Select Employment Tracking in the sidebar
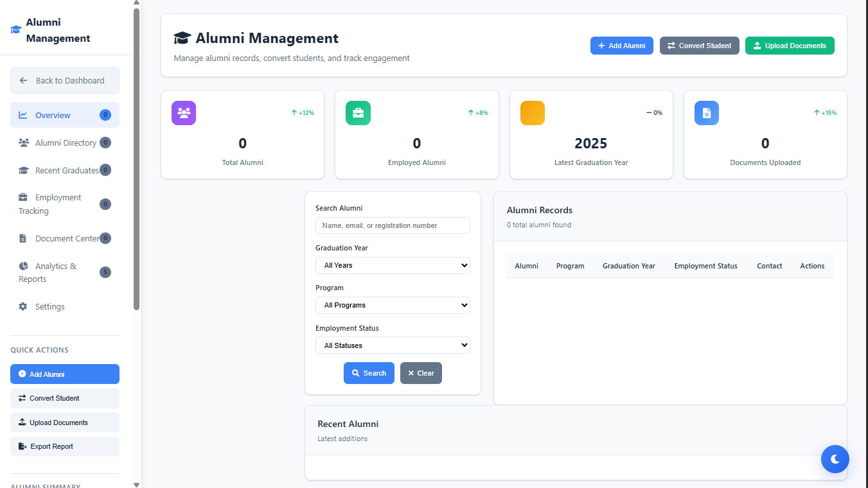 [x=58, y=204]
